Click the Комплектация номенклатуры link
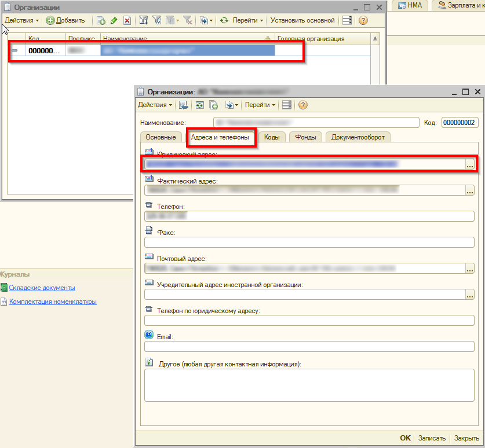485x448 pixels. point(52,302)
